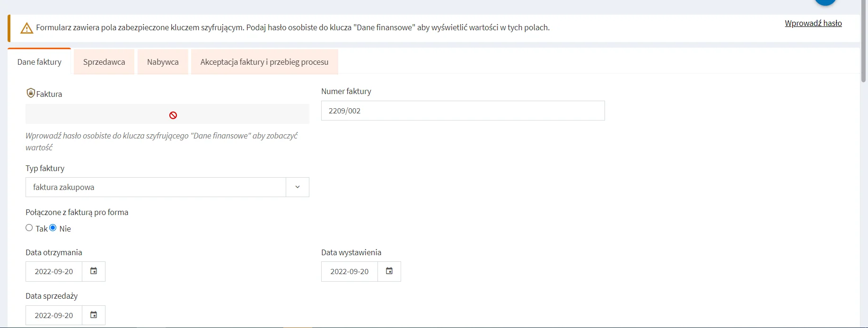Click the warning triangle icon in banner
The image size is (868, 328).
[x=27, y=28]
